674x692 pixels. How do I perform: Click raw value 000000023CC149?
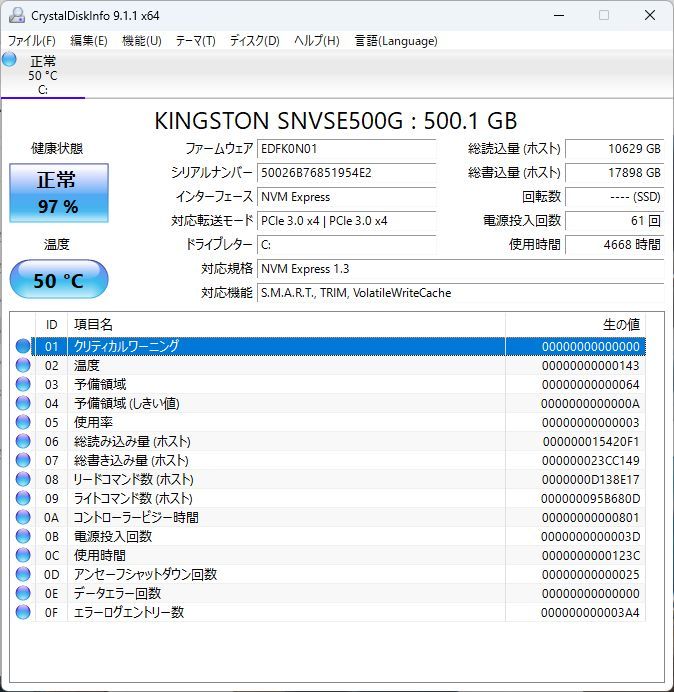click(x=591, y=460)
